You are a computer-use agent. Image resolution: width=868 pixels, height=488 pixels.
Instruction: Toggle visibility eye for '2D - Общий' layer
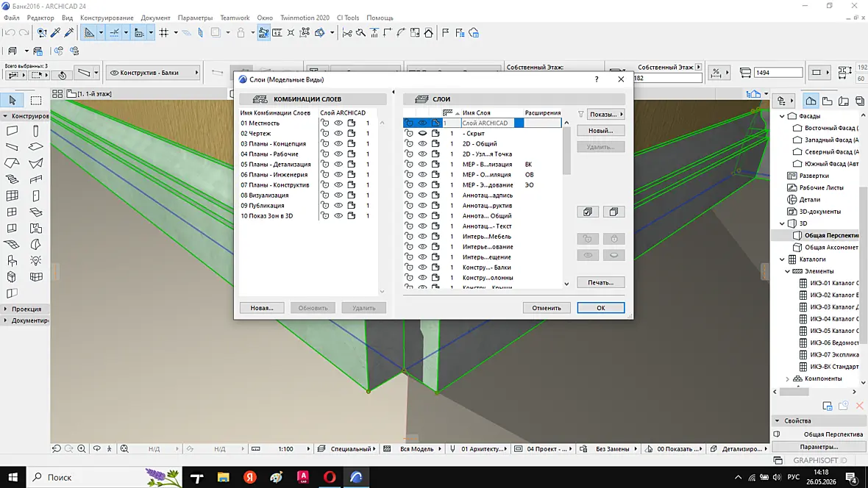422,144
